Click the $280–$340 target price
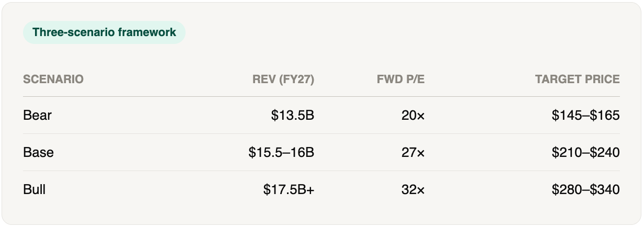644x227 pixels. 586,189
